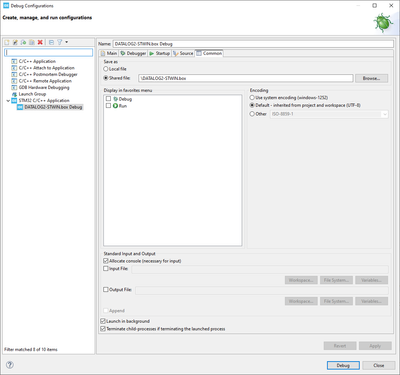400x375 pixels.
Task: Collapse the STM32 C/C++ Application tree node
Action: [8, 101]
